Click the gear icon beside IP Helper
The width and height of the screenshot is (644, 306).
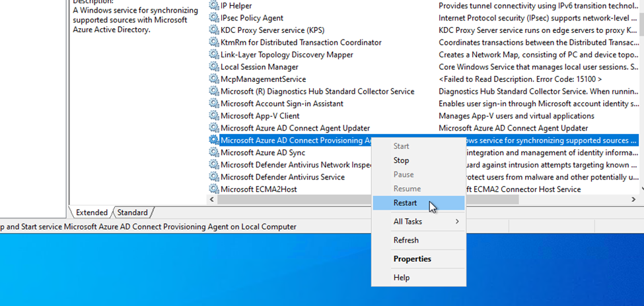coord(213,6)
